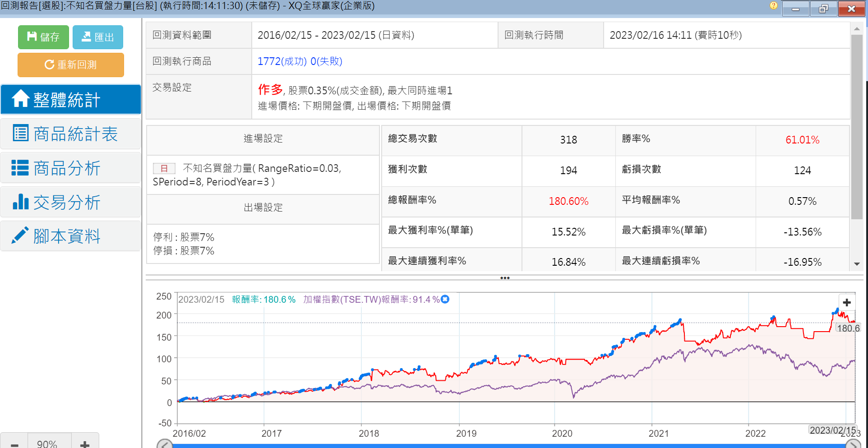The width and height of the screenshot is (868, 448).
Task: Click the 日 frequency icon in entry settings
Action: [x=164, y=169]
